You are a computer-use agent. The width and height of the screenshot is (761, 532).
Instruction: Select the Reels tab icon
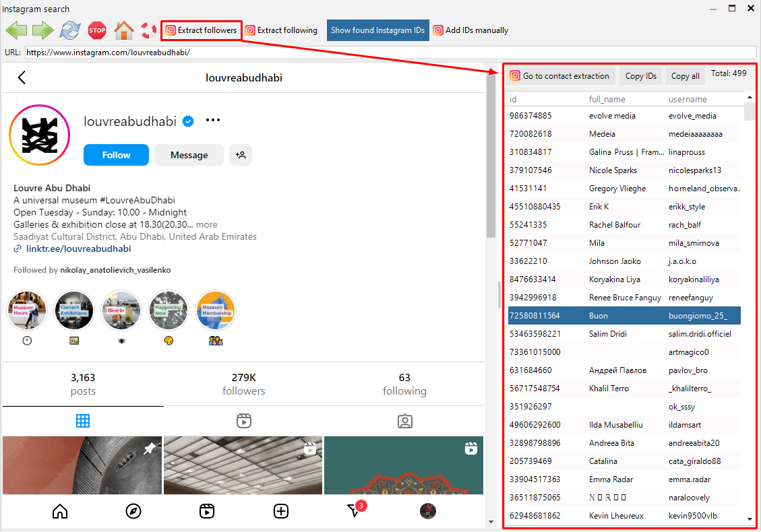[x=243, y=421]
